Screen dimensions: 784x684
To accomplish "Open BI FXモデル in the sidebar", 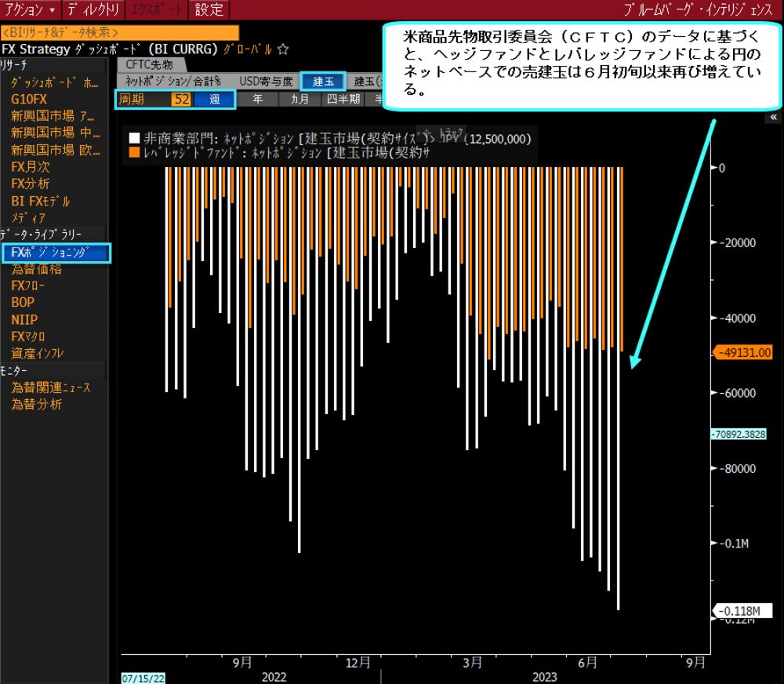I will tap(41, 201).
